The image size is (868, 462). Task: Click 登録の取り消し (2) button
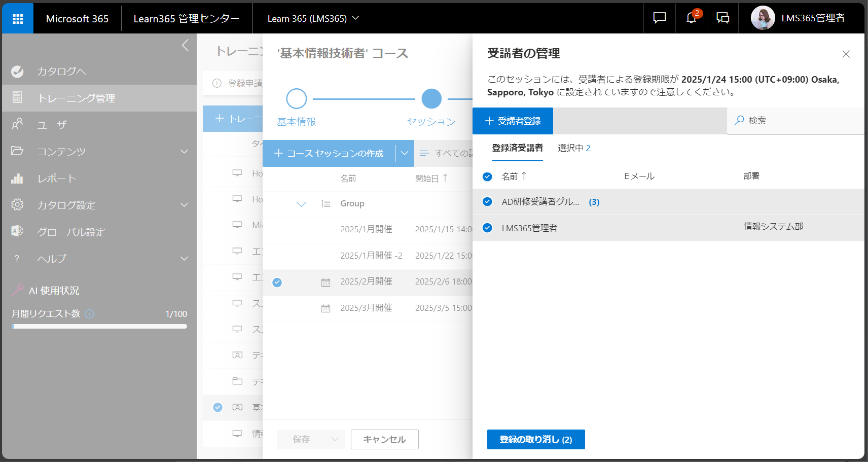pyautogui.click(x=536, y=440)
